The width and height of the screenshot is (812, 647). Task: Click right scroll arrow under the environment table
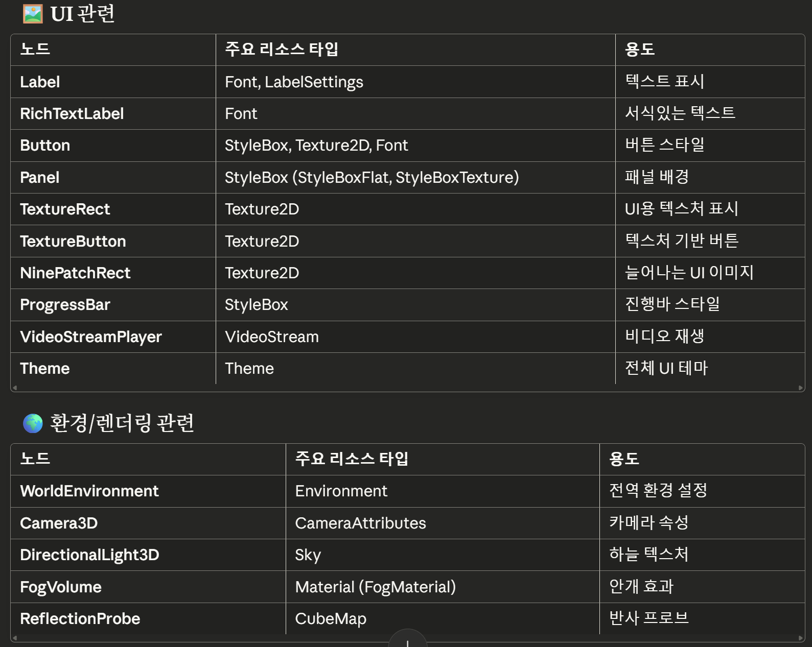[x=800, y=638]
